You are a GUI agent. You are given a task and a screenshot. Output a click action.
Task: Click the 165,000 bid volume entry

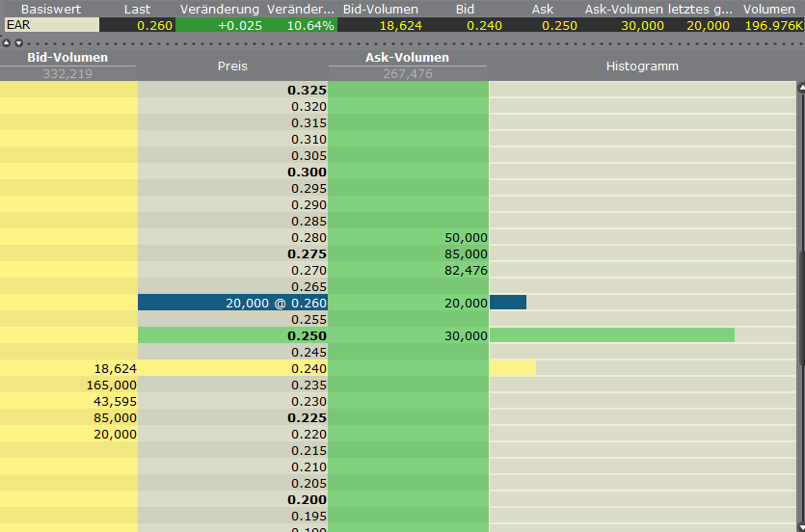coord(111,385)
